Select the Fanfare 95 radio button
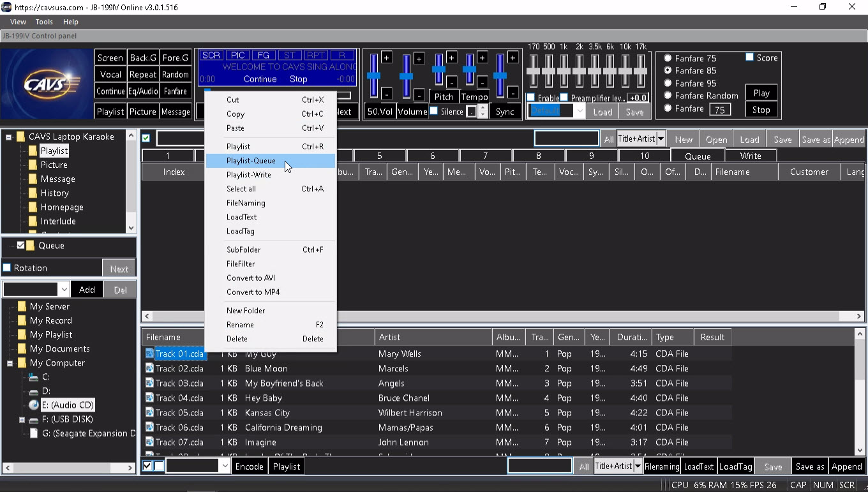 pos(668,83)
